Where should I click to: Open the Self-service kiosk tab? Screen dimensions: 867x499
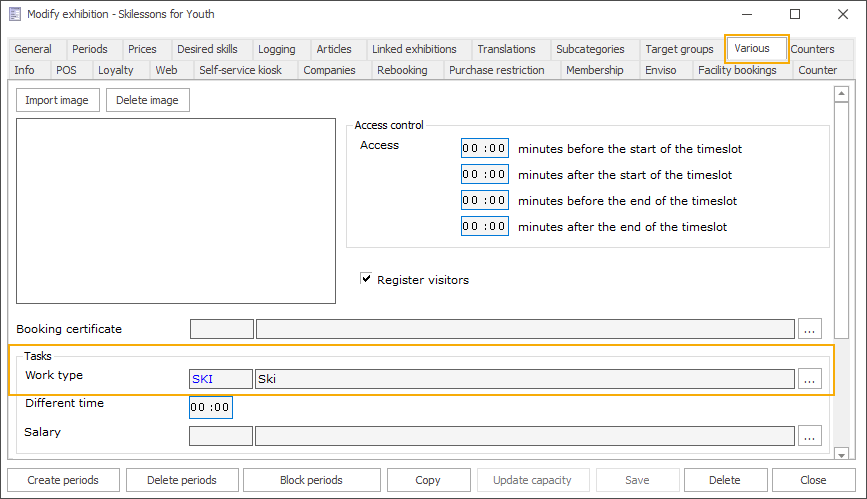point(240,70)
